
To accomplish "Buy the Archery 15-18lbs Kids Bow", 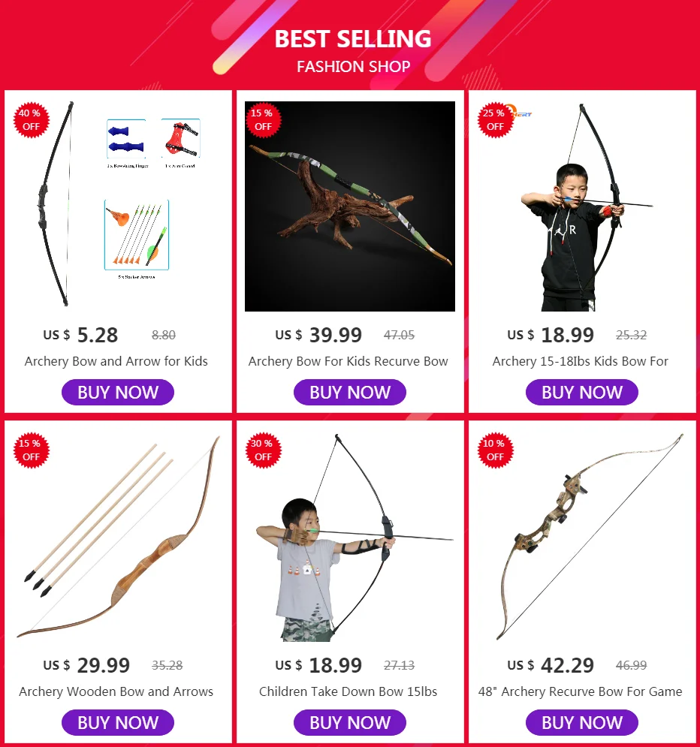I will tap(582, 392).
